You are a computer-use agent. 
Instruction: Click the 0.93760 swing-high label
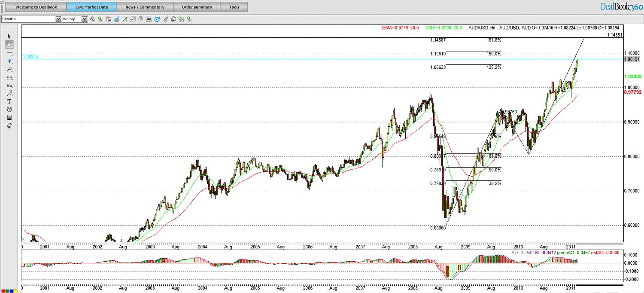pos(509,112)
